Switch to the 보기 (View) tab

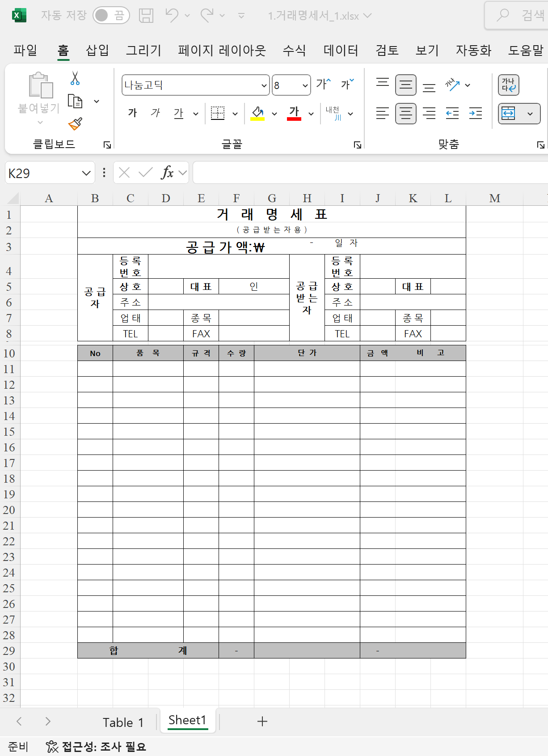(x=427, y=50)
